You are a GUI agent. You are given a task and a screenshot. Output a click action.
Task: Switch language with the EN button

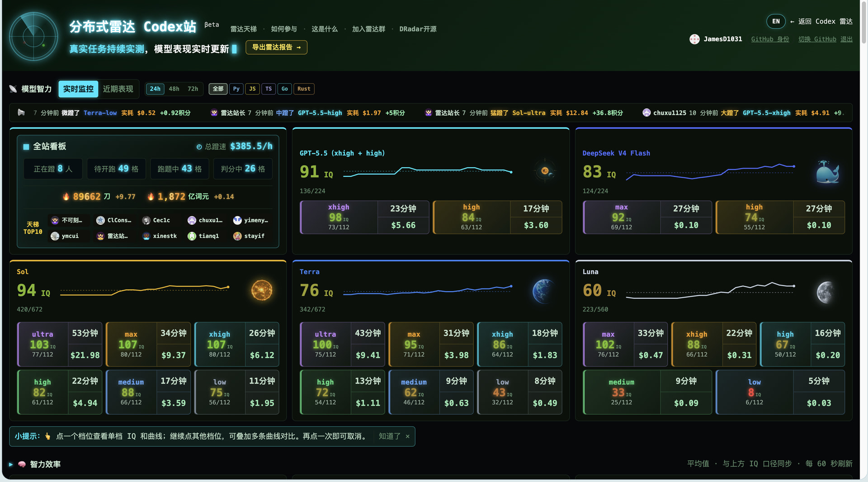pos(776,21)
